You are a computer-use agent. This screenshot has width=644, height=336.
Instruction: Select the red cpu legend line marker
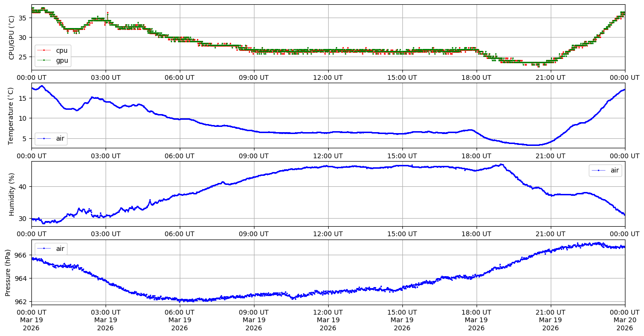(x=44, y=50)
